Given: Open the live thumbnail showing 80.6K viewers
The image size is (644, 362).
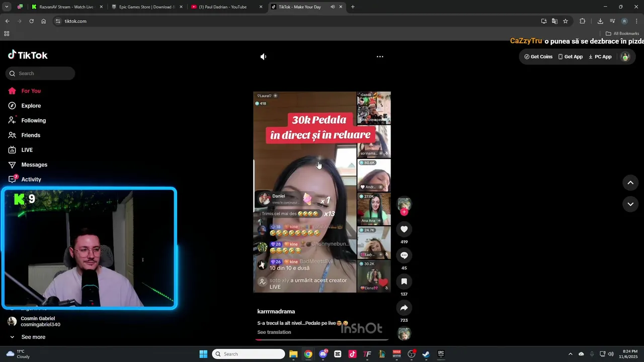Looking at the screenshot, I should coord(374,175).
